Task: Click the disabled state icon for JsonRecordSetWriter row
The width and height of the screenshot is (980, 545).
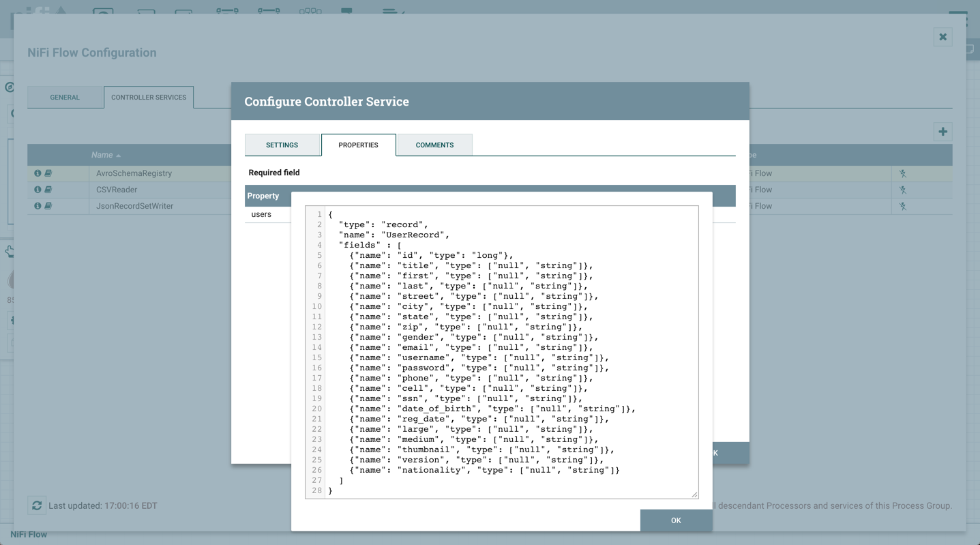Action: tap(902, 206)
